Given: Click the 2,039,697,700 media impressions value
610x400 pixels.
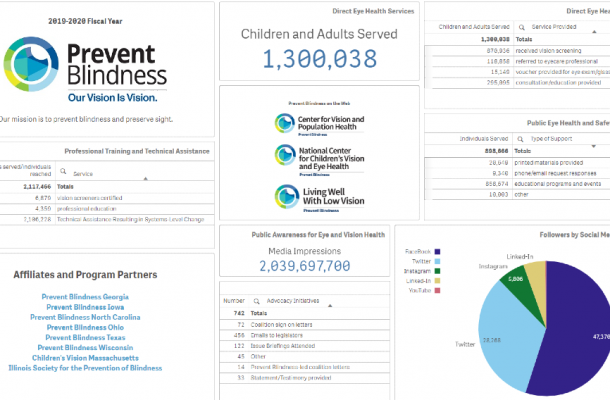Looking at the screenshot, I should pyautogui.click(x=305, y=266).
